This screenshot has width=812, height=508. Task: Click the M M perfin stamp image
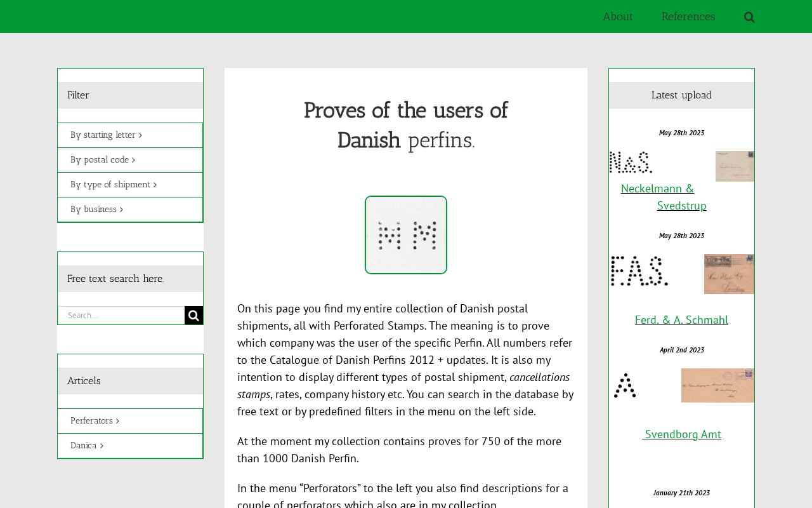[406, 235]
